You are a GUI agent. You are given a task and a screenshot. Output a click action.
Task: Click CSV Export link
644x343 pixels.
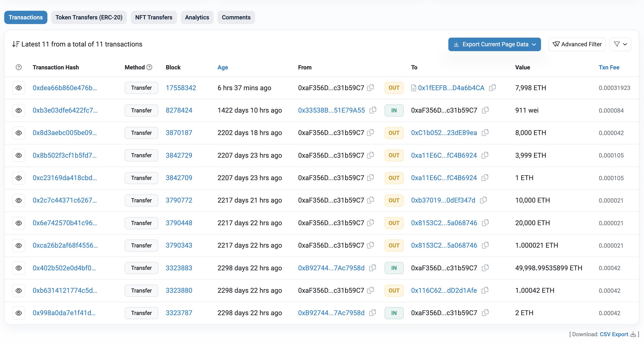click(x=614, y=334)
